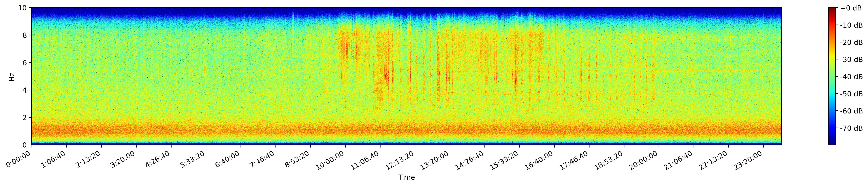Click the 4 Hz y-axis tick label
The image size is (868, 186).
[25, 90]
